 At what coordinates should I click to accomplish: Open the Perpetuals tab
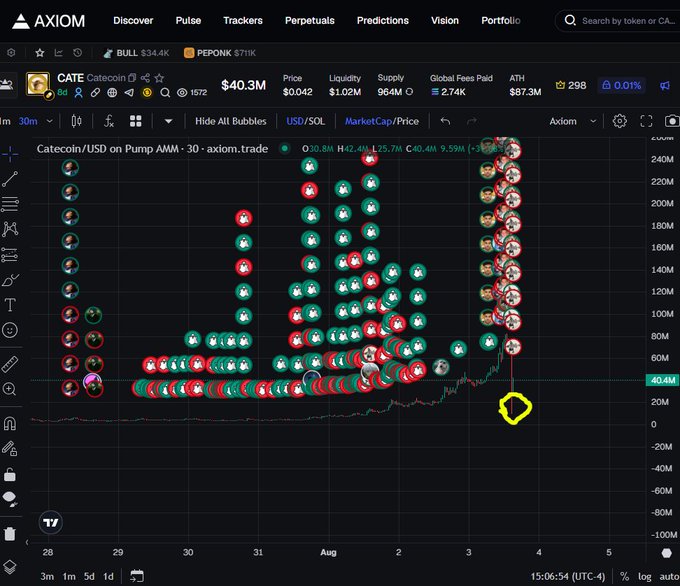pos(310,20)
